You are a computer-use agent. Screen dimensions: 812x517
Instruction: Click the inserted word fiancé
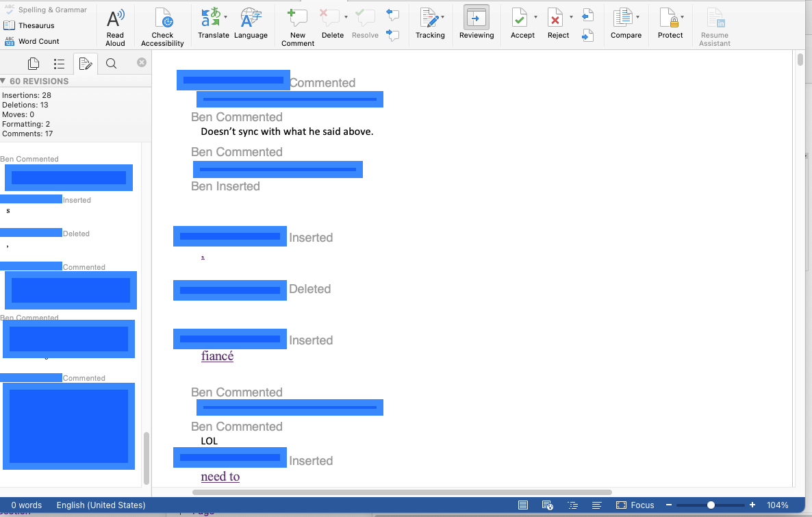[218, 356]
